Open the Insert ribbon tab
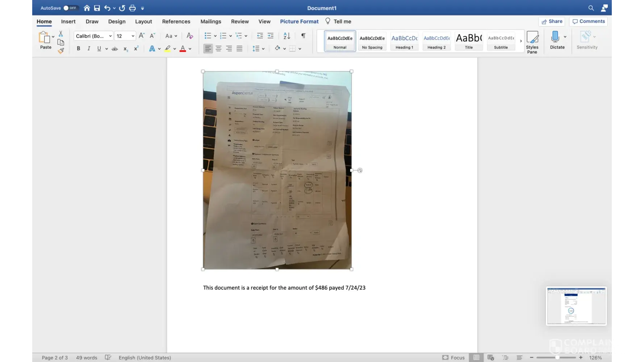Screen dimensions: 644x362 coord(68,21)
